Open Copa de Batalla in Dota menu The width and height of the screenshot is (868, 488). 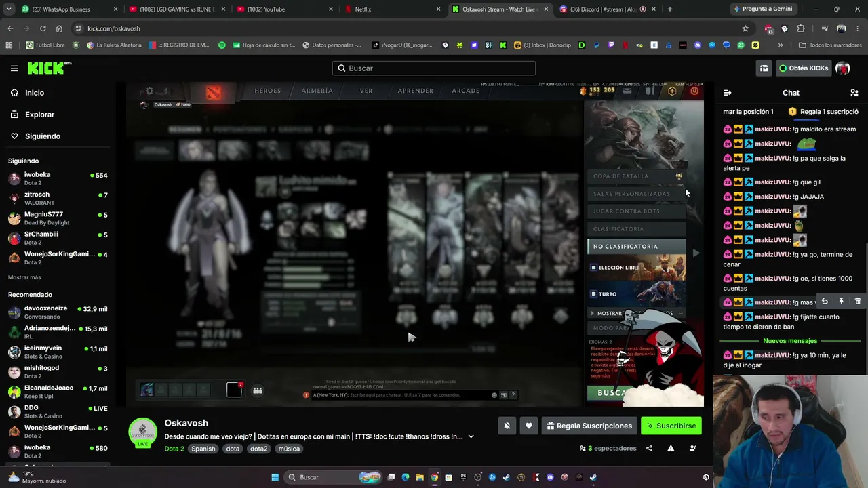coord(637,176)
